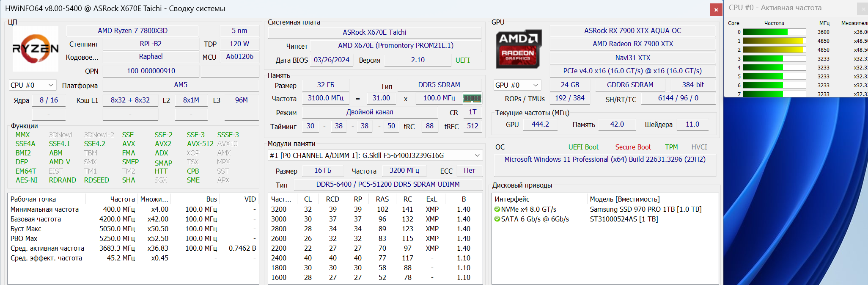Screen dimensions: 868x285
Task: Click the 3200 МГц module frequency field
Action: tap(404, 170)
